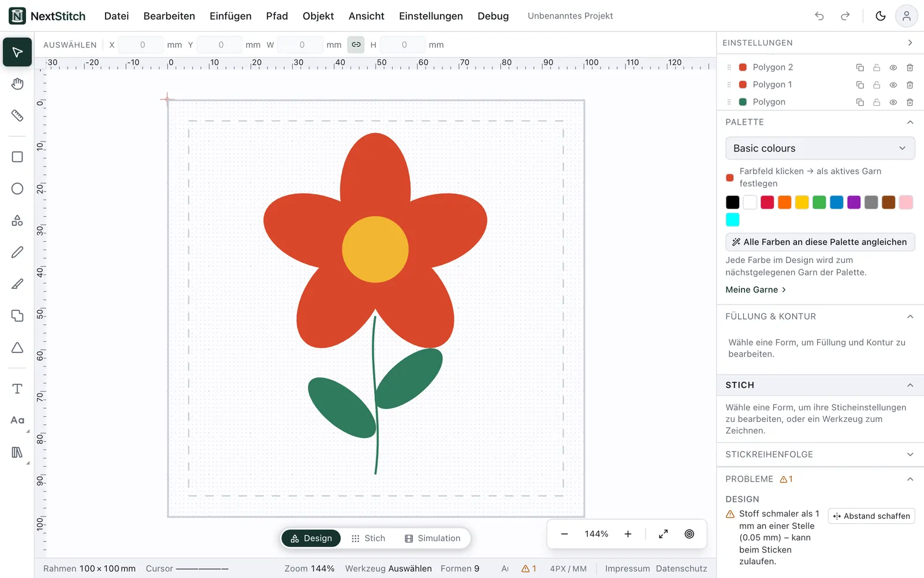This screenshot has height=578, width=924.
Task: Toggle the width-height aspect lock
Action: click(356, 45)
